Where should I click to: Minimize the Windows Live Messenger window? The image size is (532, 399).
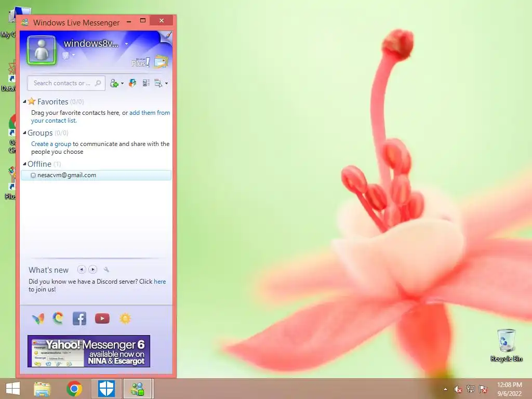click(129, 21)
